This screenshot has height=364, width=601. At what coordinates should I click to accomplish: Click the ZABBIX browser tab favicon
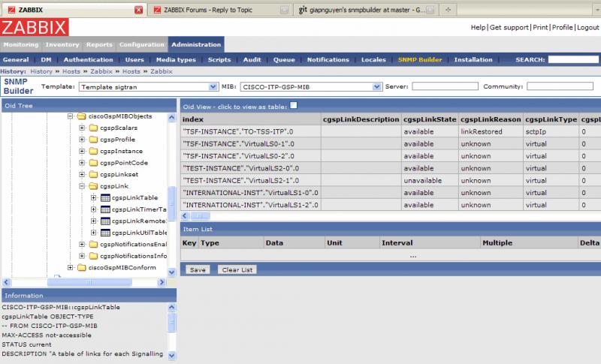[11, 10]
